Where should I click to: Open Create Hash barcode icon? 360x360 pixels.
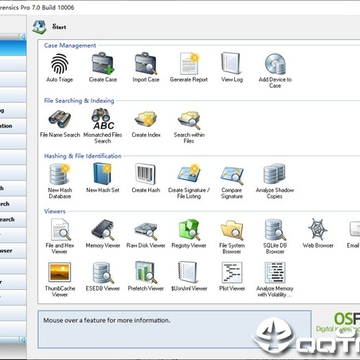(x=146, y=174)
